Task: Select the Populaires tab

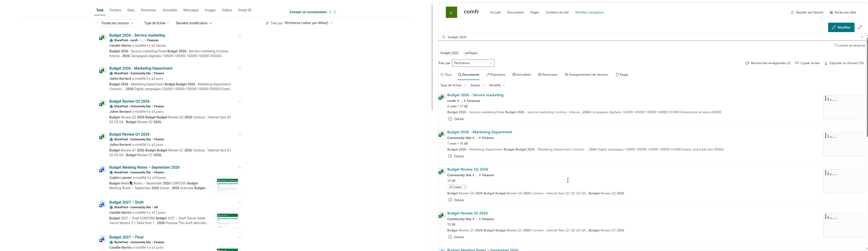Action: (x=496, y=75)
